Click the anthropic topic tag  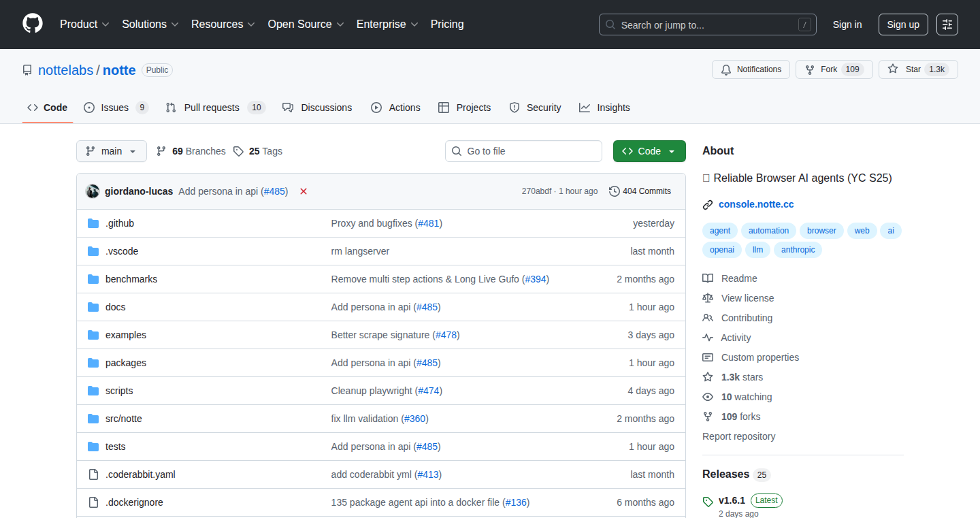798,250
